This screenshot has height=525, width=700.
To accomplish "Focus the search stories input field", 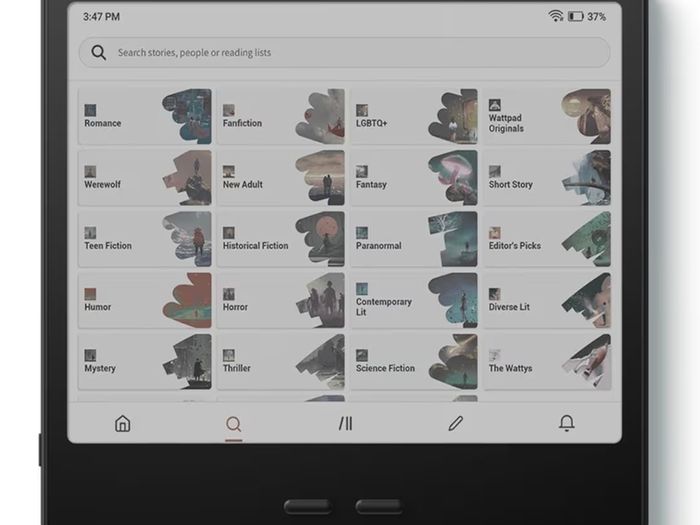I will click(x=344, y=53).
